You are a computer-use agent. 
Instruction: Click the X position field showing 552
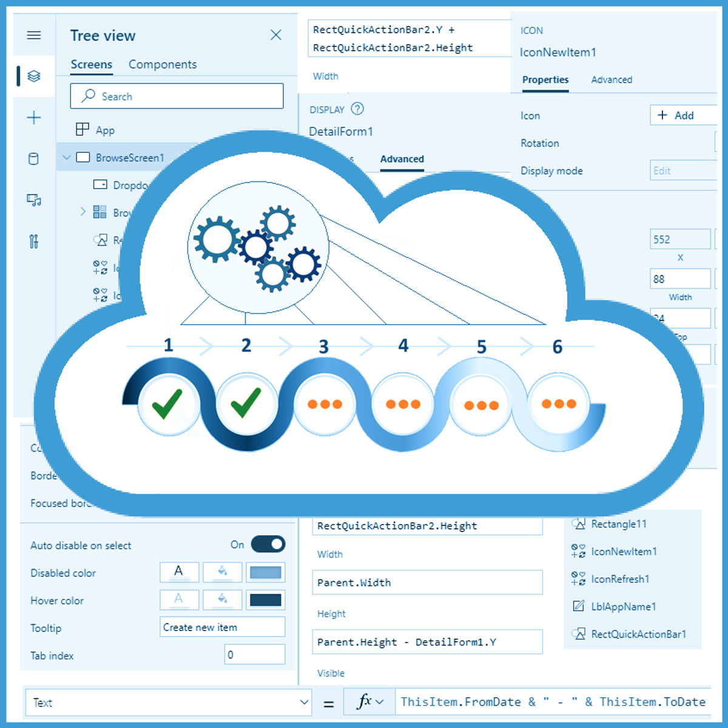(680, 239)
